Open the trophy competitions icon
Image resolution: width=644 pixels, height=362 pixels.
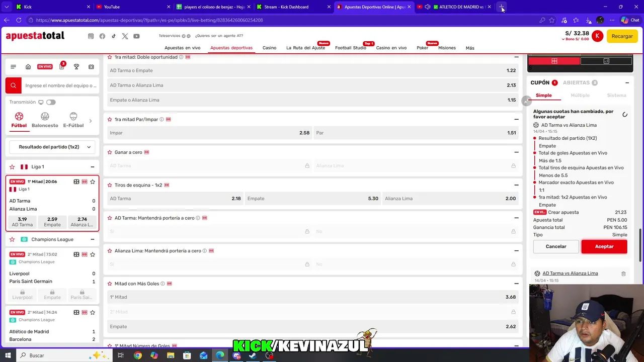click(x=76, y=66)
